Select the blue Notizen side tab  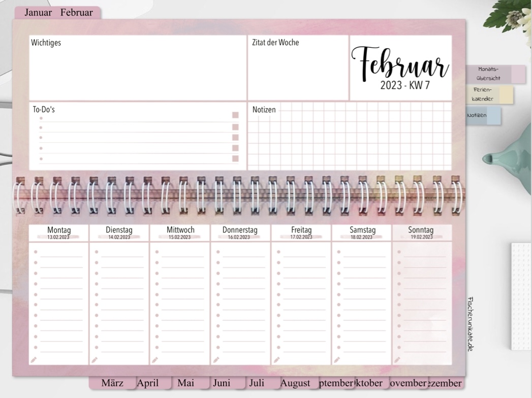tap(483, 116)
